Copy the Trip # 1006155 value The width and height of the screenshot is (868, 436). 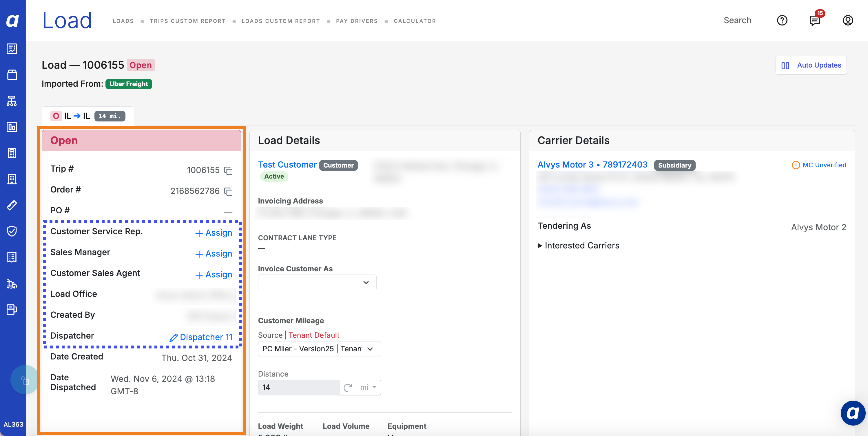(229, 171)
